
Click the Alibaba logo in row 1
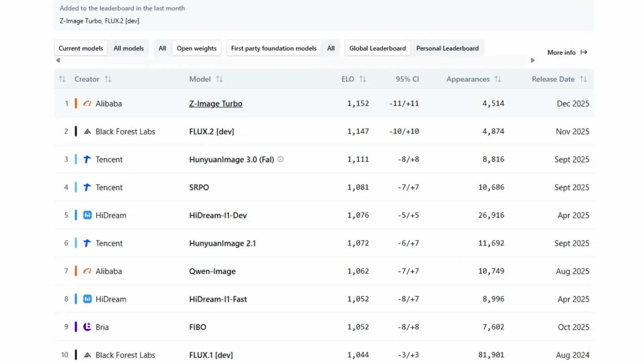[x=87, y=104]
